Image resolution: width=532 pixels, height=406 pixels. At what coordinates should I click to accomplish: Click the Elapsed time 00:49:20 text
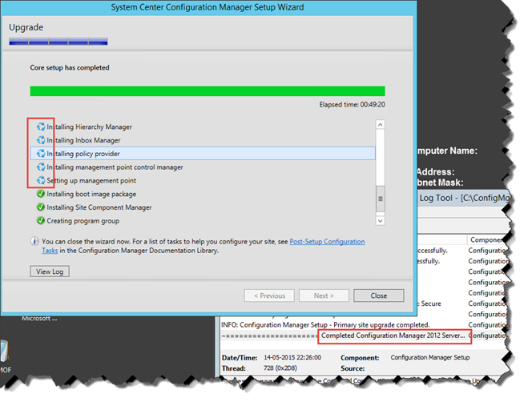[x=352, y=104]
